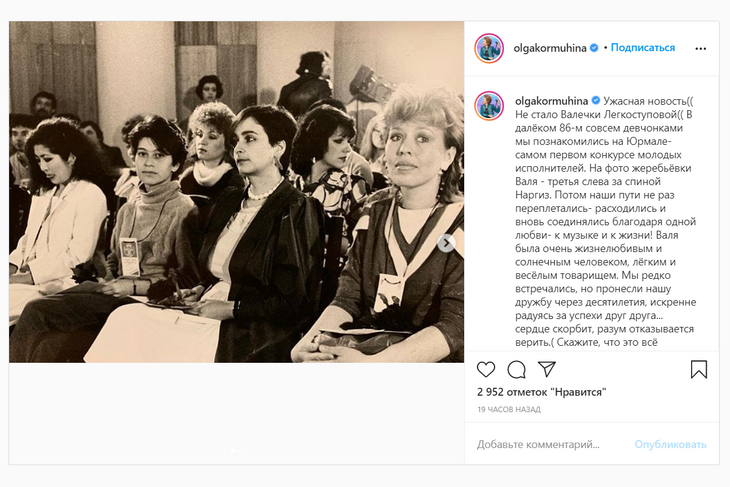The width and height of the screenshot is (730, 487).
Task: Click the avatar beside the caption text
Action: (x=489, y=106)
